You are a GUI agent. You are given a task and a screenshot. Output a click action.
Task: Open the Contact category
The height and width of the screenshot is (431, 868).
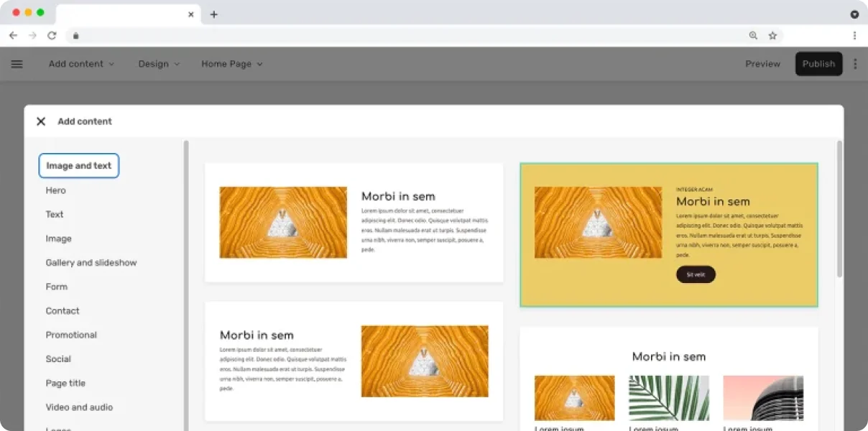[x=63, y=311]
